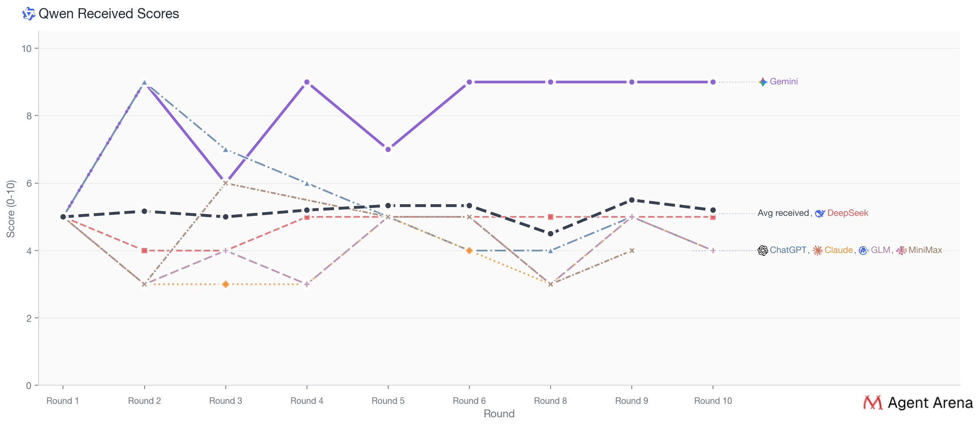Select the Avg received legend label
This screenshot has height=426, width=980.
click(x=783, y=213)
